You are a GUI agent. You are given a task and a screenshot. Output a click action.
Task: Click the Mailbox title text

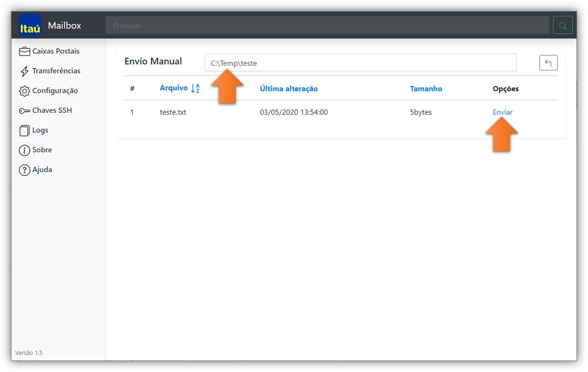coord(65,25)
